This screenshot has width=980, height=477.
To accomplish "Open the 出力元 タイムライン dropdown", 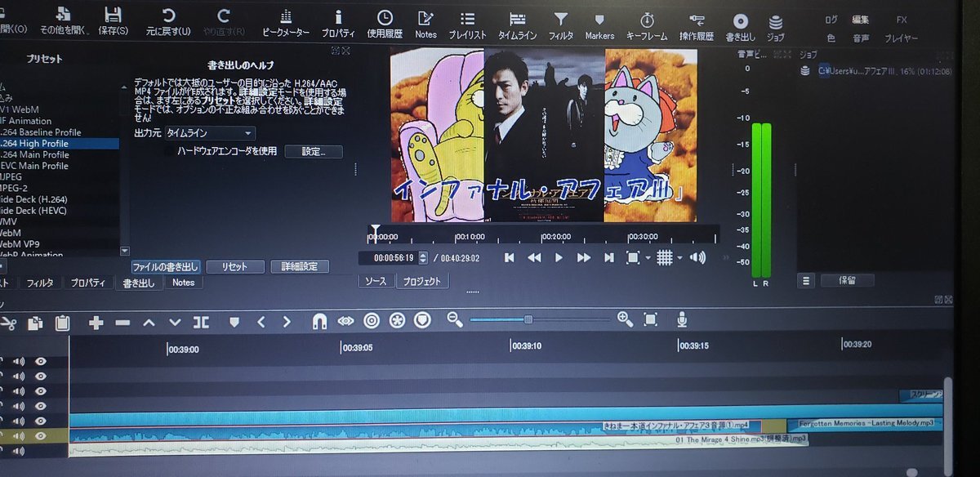I will click(x=211, y=132).
